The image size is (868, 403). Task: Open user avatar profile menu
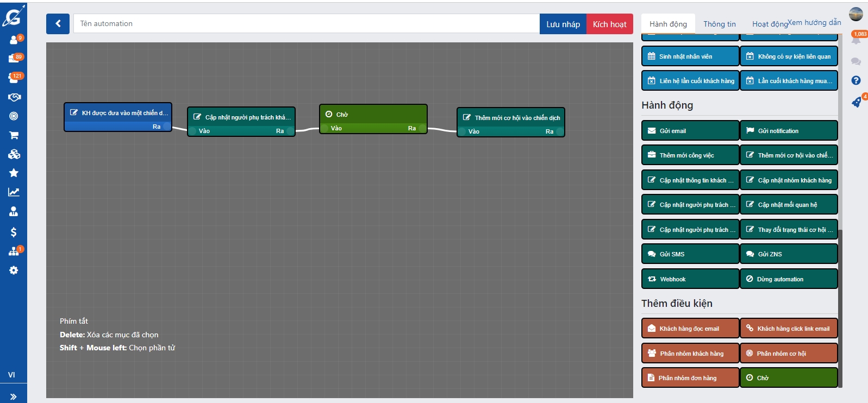[x=856, y=14]
